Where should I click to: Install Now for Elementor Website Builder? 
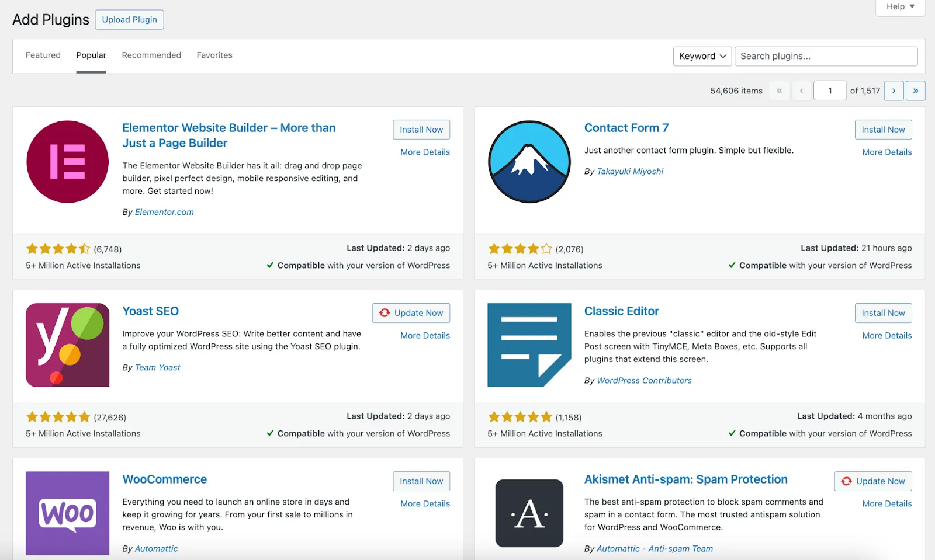421,130
